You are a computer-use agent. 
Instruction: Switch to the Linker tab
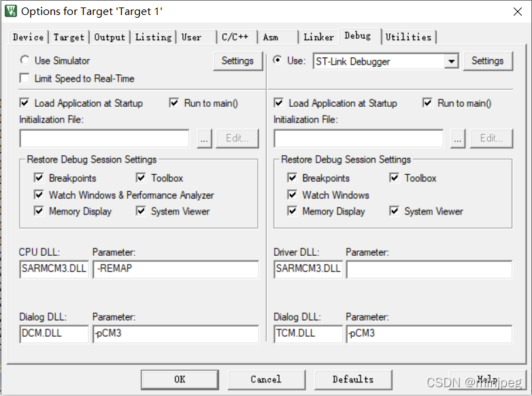point(318,37)
